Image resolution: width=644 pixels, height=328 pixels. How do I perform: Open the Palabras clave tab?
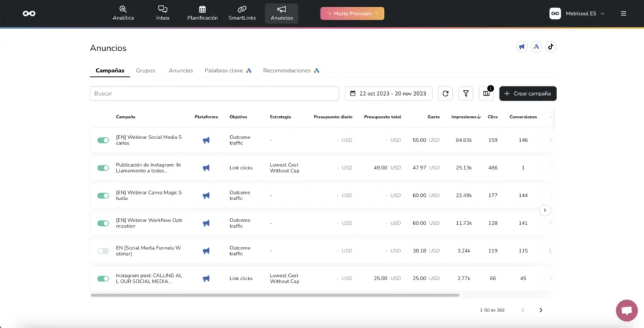click(x=228, y=71)
